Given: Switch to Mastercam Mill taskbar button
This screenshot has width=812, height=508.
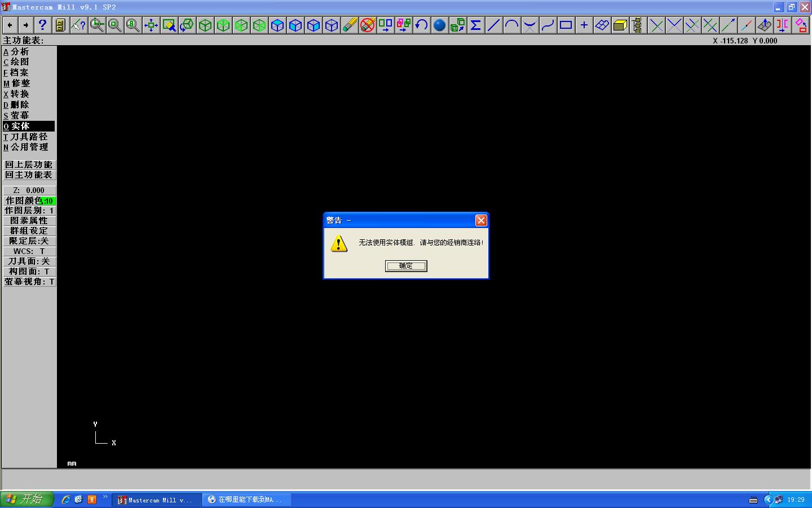Looking at the screenshot, I should tap(157, 500).
